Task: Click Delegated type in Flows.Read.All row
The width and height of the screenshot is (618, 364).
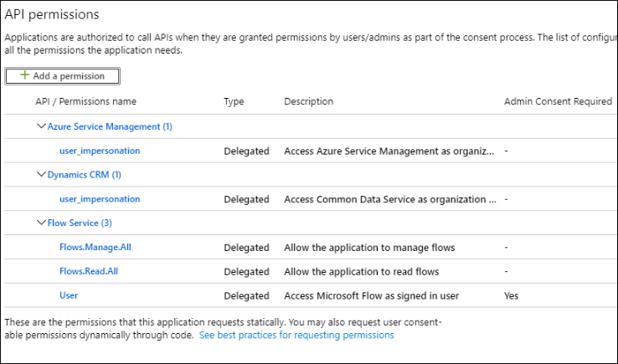Action: (x=246, y=271)
